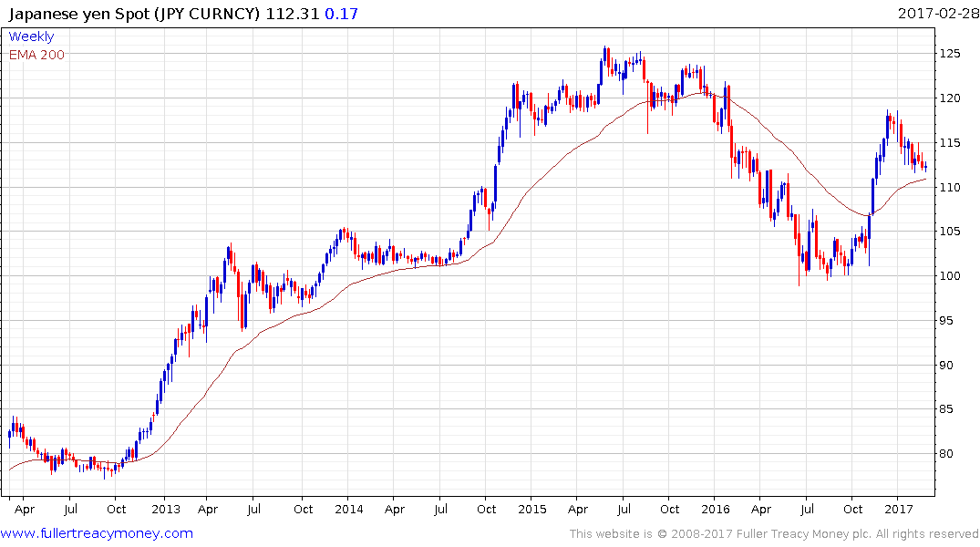Click the 2014 year axis label
The image size is (980, 547).
click(x=349, y=510)
